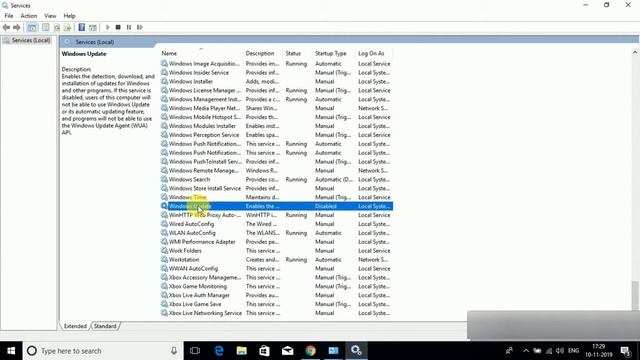
Task: Select Windows Mobile Hotspot Service row
Action: 276,117
